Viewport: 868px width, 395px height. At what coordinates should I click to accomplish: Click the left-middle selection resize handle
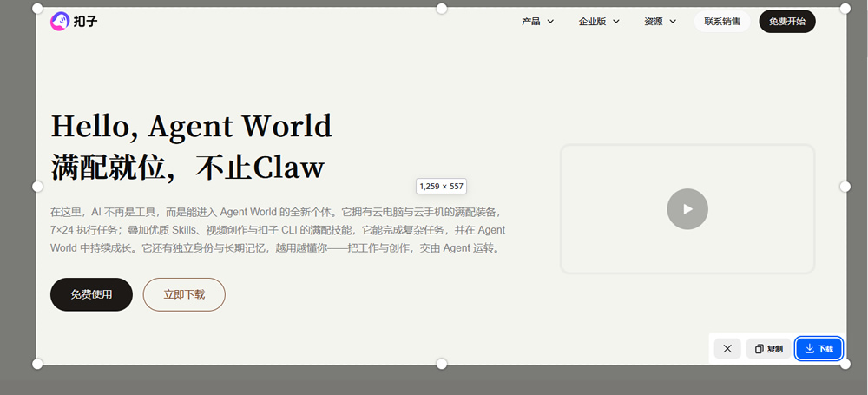[37, 187]
